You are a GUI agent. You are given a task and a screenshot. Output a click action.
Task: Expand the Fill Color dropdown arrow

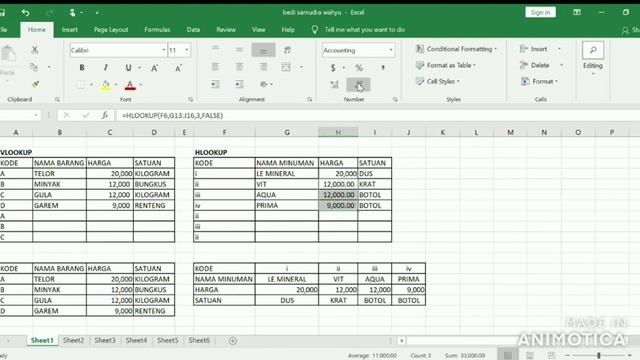coord(116,84)
